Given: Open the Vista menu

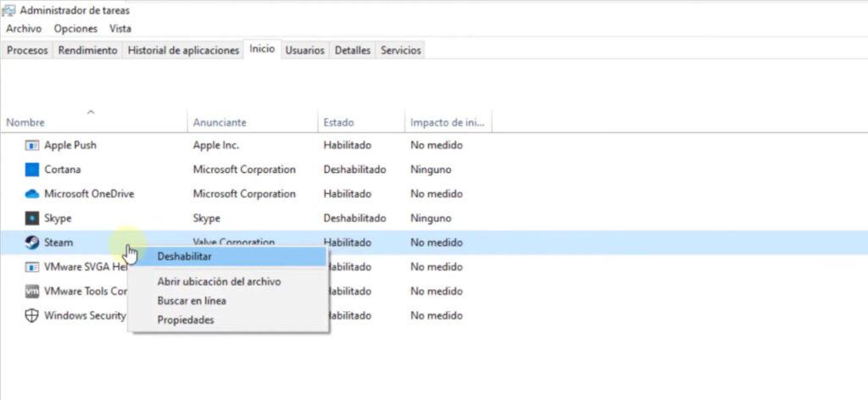Looking at the screenshot, I should click(x=120, y=29).
